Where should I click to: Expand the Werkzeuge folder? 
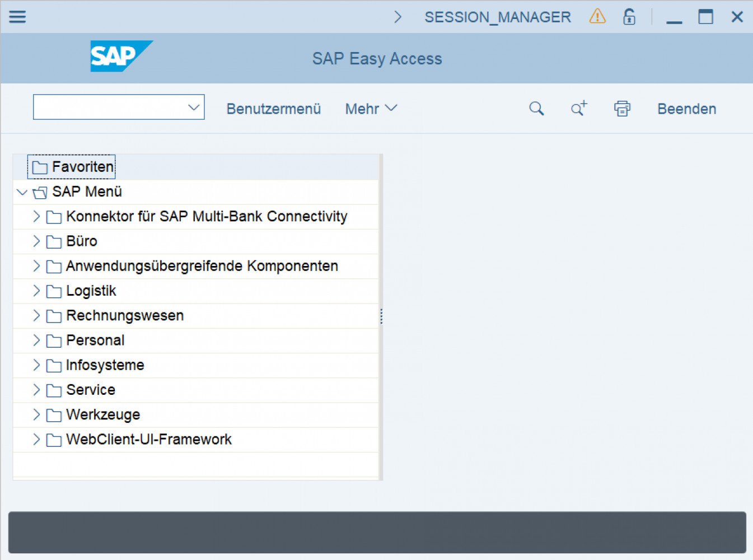point(36,415)
